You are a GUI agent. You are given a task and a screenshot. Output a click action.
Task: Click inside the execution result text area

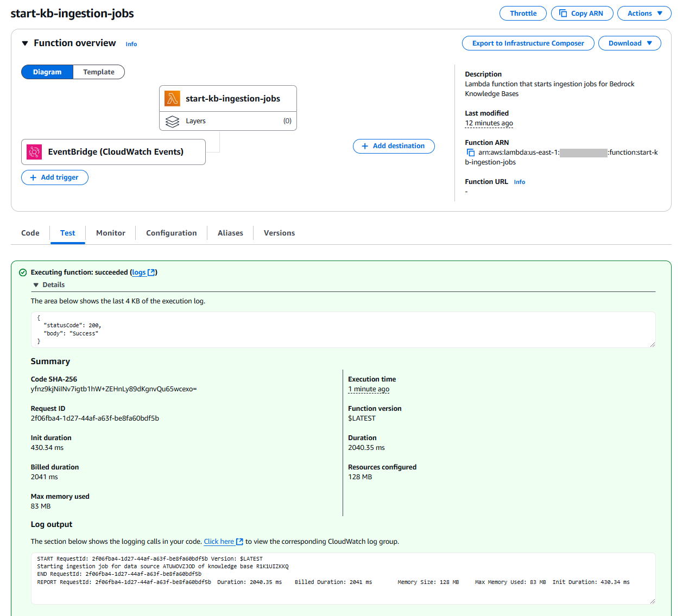(343, 329)
